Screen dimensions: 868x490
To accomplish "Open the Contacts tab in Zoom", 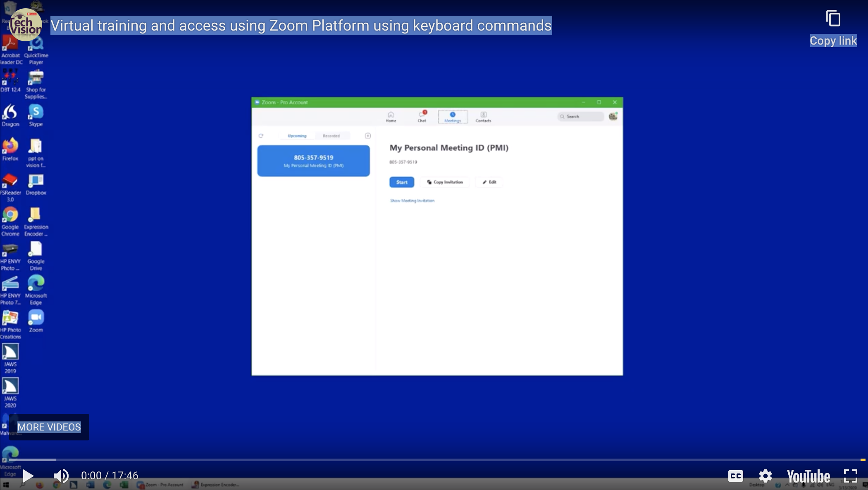I will coord(483,117).
